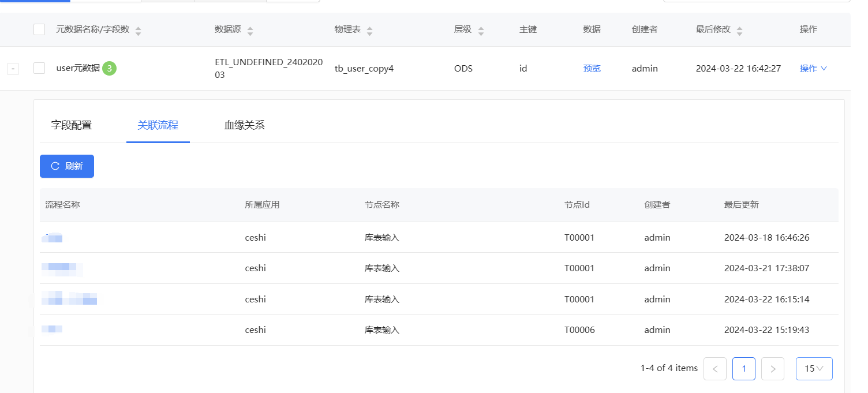Click the 1-4 of 4 items text
Image resolution: width=868 pixels, height=393 pixels.
pyautogui.click(x=669, y=368)
